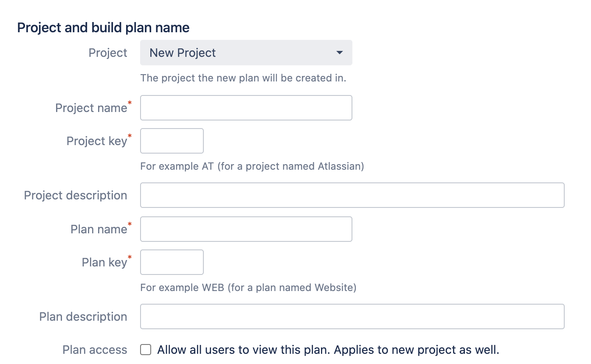The image size is (591, 364).
Task: Click the 'Plan access' label
Action: click(x=95, y=350)
